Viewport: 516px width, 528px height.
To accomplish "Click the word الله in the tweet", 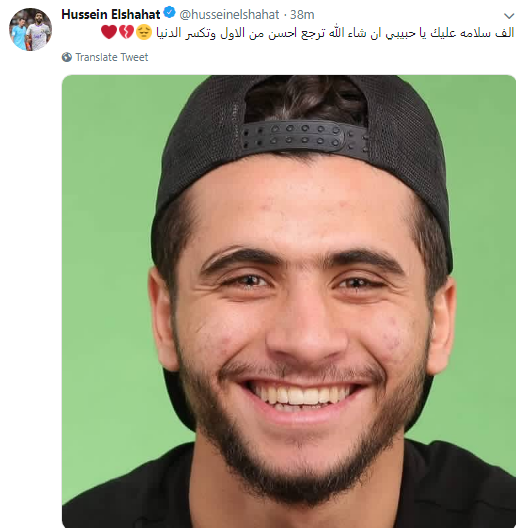I will point(336,33).
